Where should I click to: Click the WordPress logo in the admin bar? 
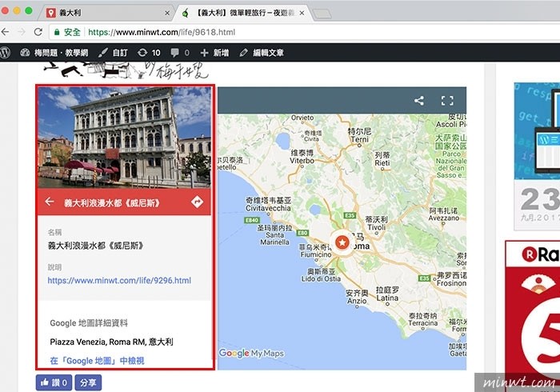coord(6,52)
